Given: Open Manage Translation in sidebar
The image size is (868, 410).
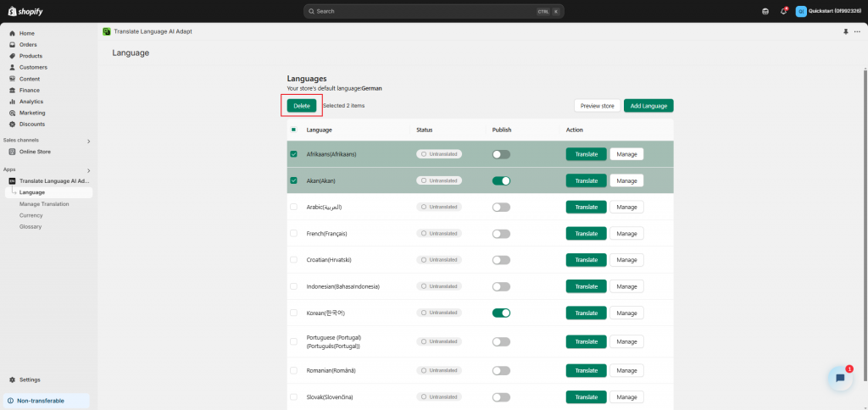Looking at the screenshot, I should tap(44, 204).
